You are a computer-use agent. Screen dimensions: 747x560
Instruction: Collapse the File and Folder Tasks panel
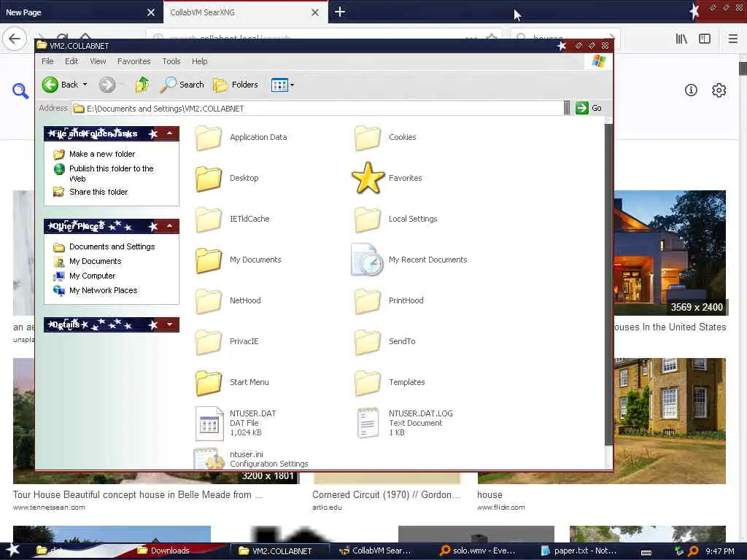pos(169,133)
